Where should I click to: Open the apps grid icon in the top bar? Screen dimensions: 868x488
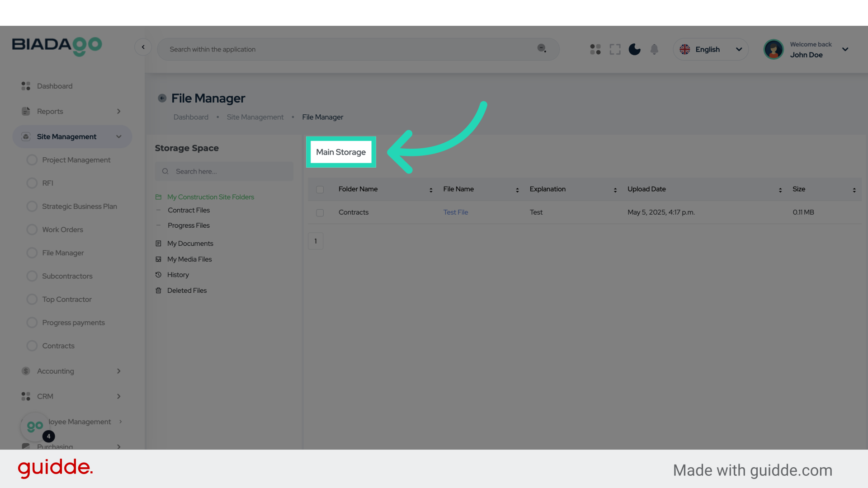595,49
